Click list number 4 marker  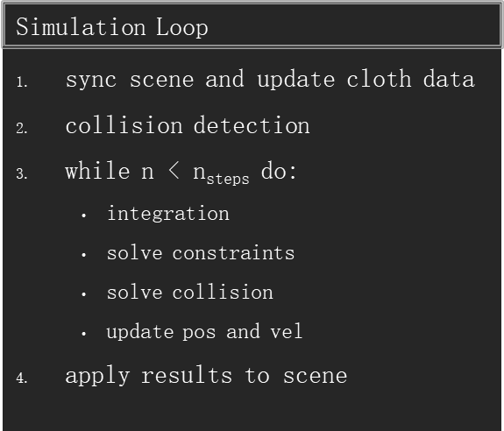22,378
